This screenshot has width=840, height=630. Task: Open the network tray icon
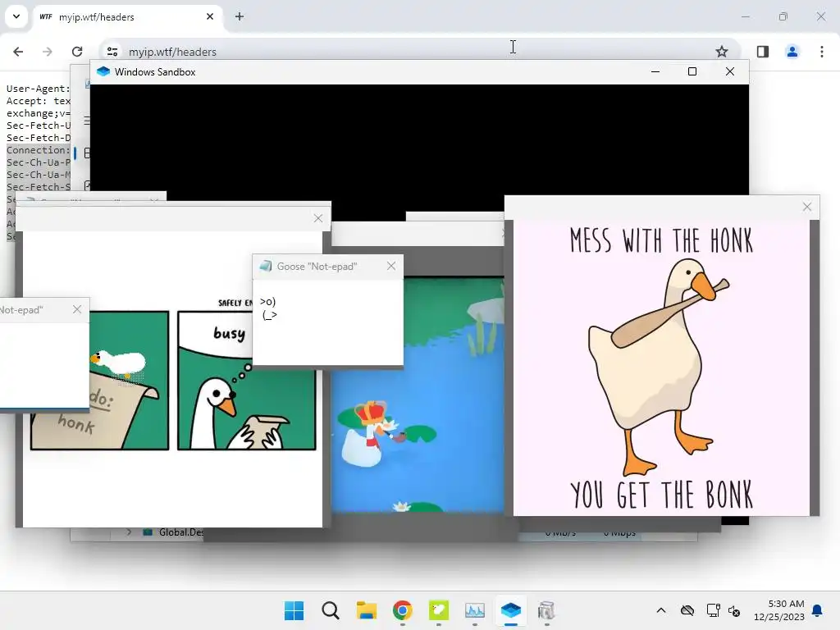click(713, 610)
